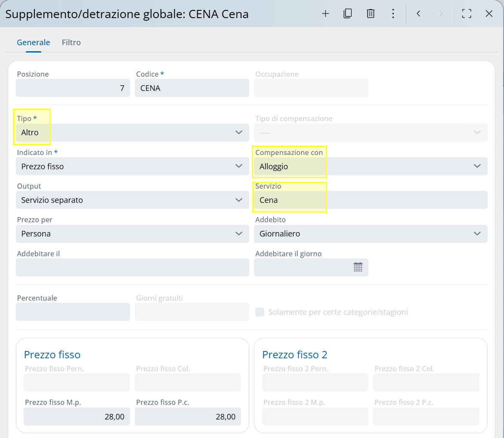This screenshot has width=504, height=438.
Task: Switch to the Filtro tab
Action: (71, 42)
